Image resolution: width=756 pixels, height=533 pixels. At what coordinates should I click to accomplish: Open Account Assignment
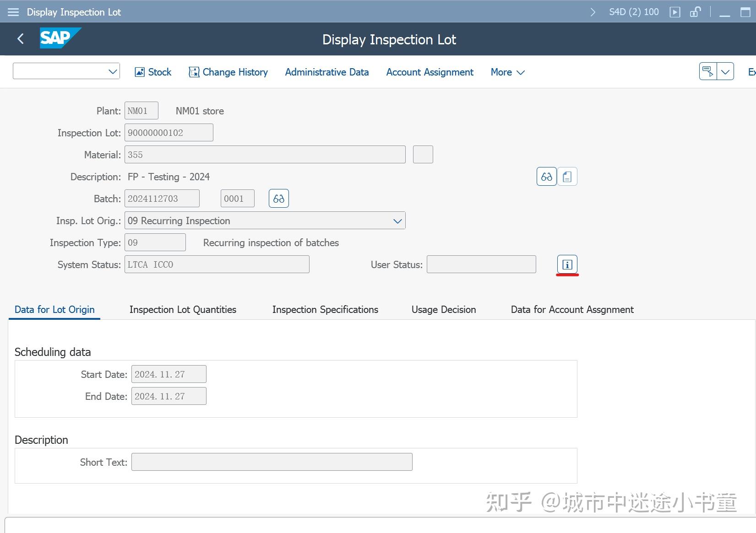(x=430, y=72)
